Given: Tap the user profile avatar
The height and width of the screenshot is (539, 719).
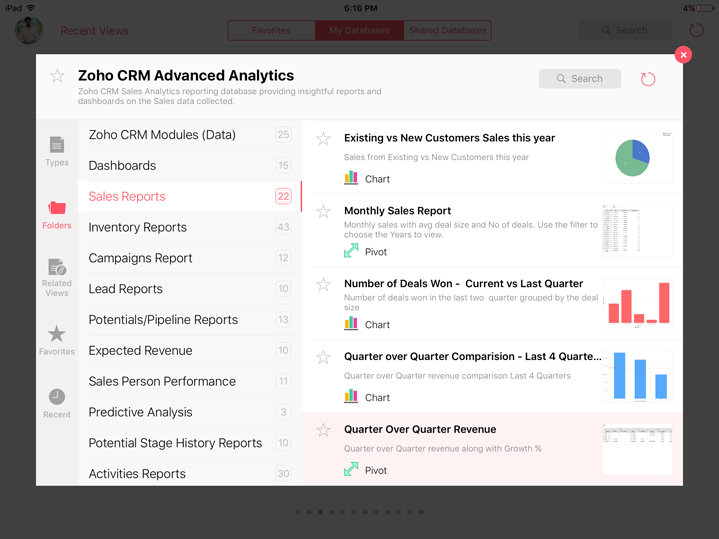Looking at the screenshot, I should (29, 30).
